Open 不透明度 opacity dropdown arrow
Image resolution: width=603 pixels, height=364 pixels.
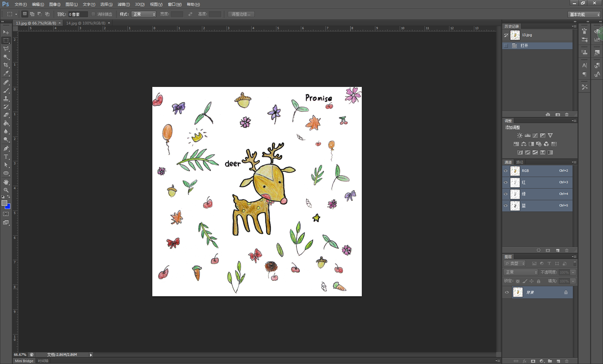573,272
